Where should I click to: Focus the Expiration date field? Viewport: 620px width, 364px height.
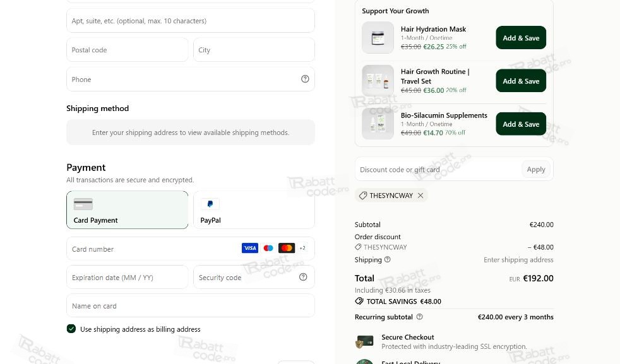(x=128, y=277)
